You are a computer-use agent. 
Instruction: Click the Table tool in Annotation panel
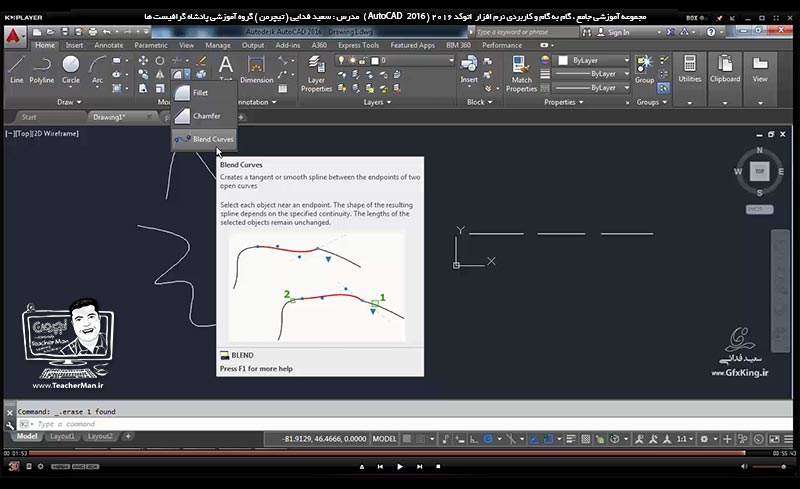coord(282,89)
